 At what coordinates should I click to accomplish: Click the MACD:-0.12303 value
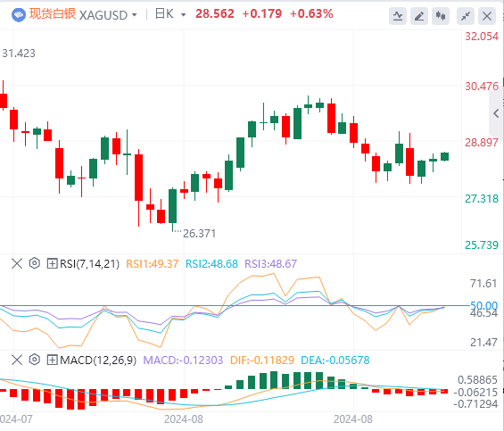(x=183, y=360)
